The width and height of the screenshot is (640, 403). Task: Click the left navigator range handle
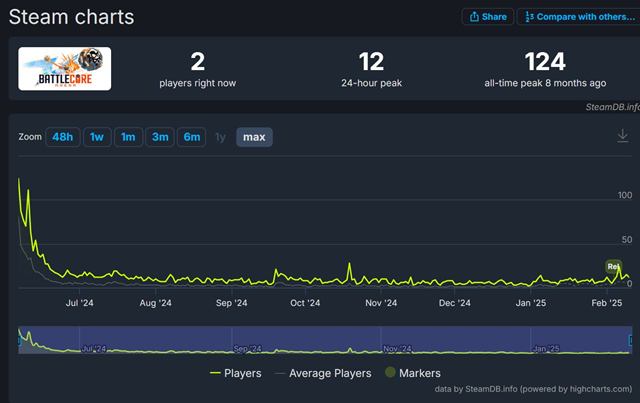18,340
